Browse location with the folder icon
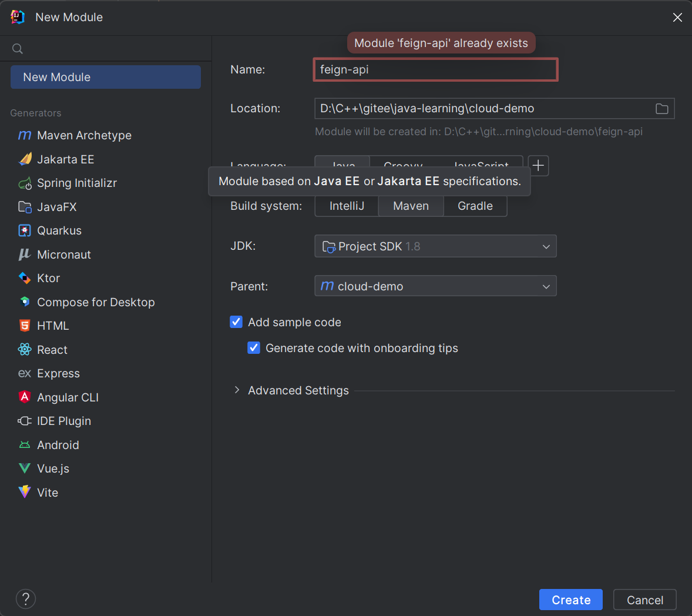 (661, 109)
